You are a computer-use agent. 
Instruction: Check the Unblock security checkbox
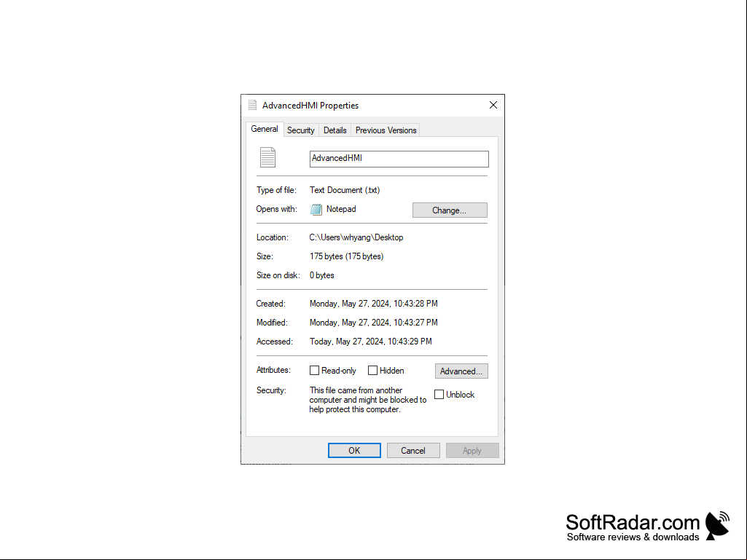(x=439, y=394)
